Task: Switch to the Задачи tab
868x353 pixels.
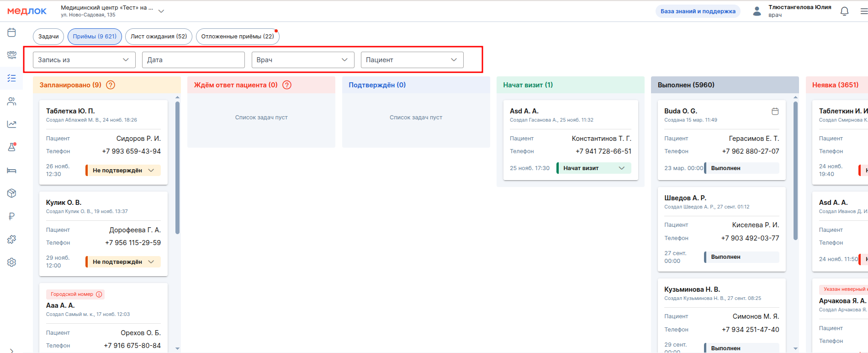Action: click(48, 37)
